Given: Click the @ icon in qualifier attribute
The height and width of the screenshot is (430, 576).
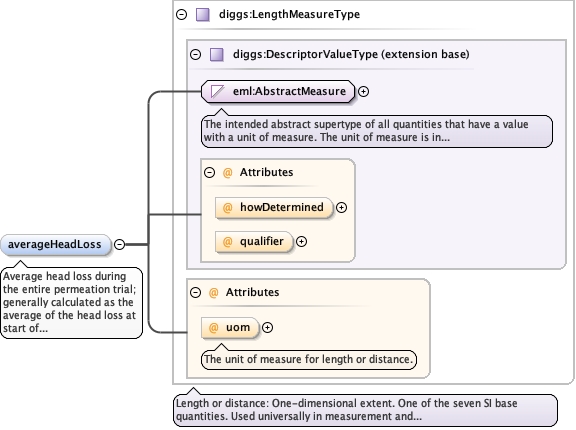Looking at the screenshot, I should pos(228,242).
